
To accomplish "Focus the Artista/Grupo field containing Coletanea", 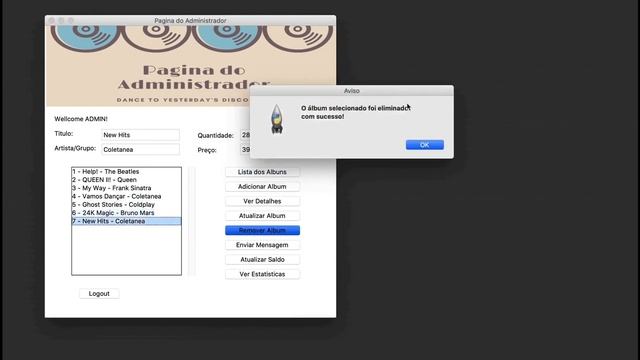I will [140, 149].
